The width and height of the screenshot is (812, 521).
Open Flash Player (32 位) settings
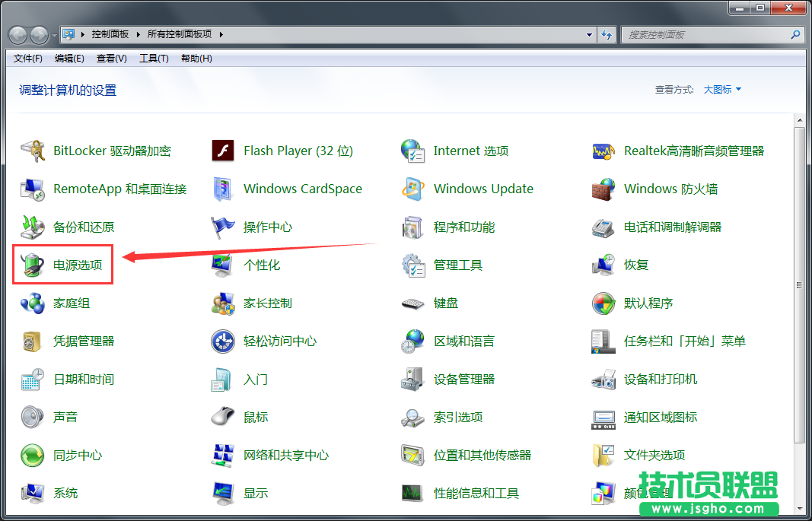click(x=298, y=150)
